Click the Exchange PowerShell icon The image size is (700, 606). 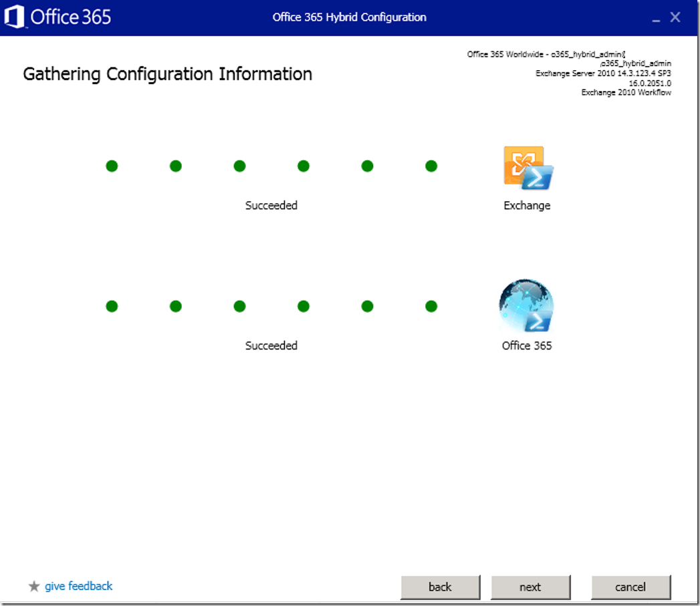[528, 168]
